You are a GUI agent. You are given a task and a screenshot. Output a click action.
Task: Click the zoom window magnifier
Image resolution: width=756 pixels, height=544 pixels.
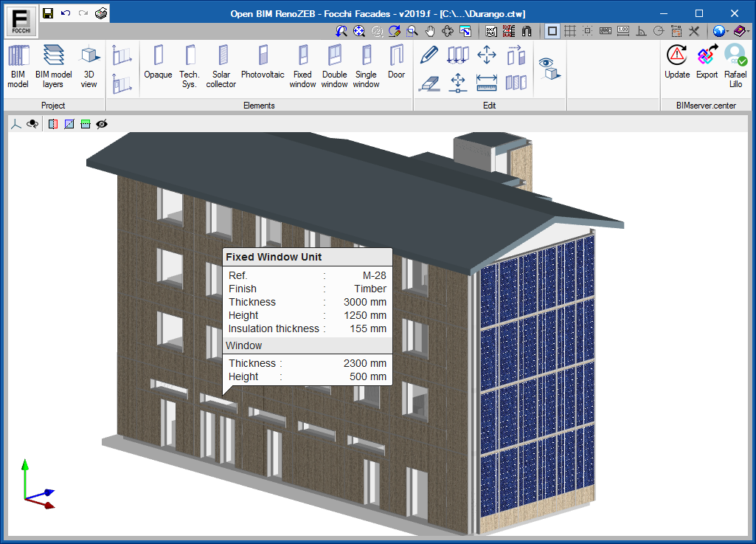[x=412, y=32]
